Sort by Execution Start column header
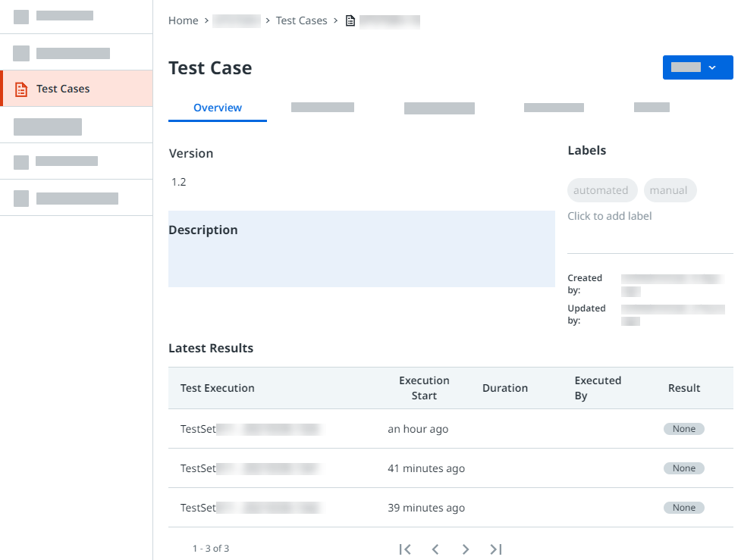741x560 pixels. pos(424,388)
